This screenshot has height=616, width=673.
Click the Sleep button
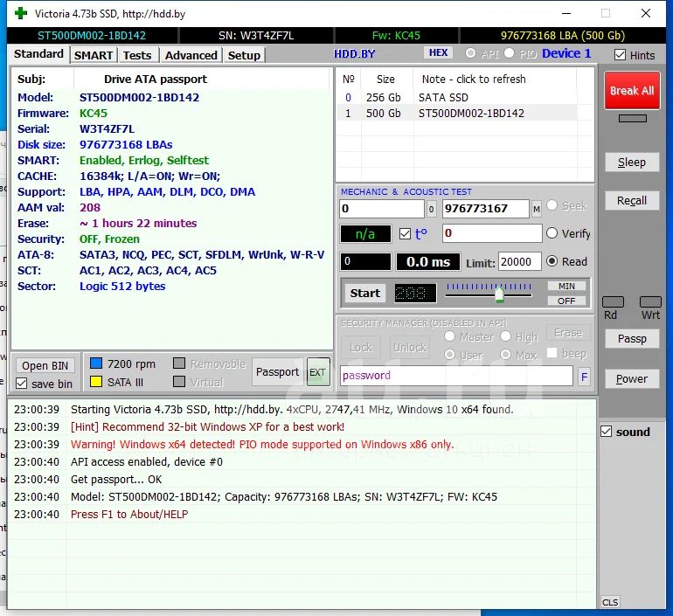pos(632,163)
